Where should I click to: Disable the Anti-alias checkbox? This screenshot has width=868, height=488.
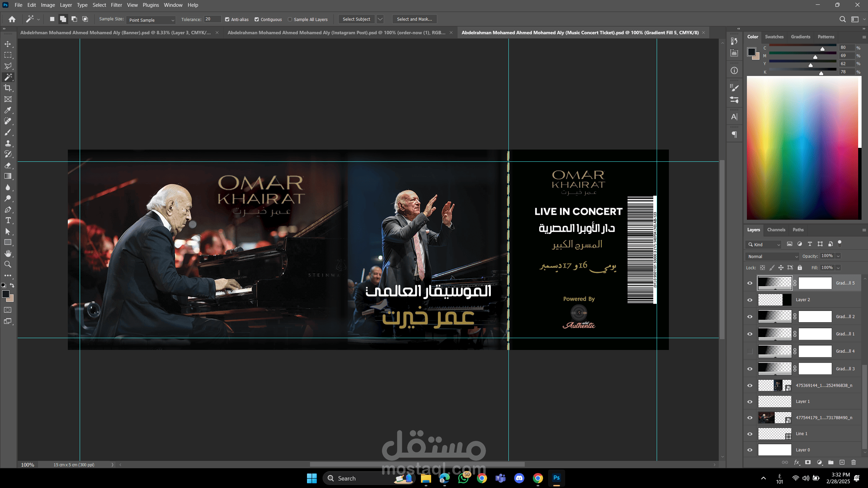click(227, 19)
